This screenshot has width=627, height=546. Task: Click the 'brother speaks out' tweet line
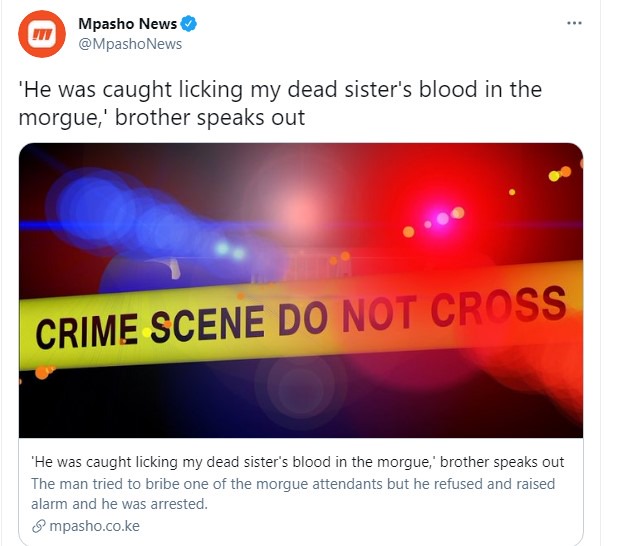point(210,117)
